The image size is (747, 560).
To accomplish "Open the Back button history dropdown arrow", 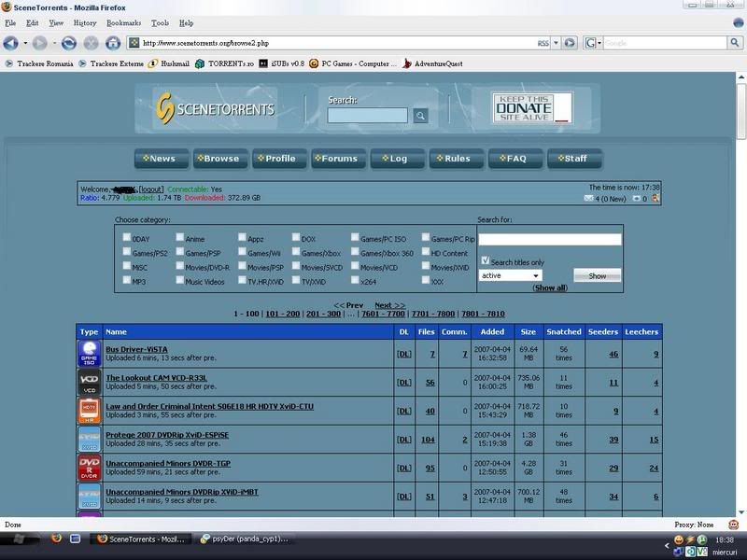I will pyautogui.click(x=25, y=43).
